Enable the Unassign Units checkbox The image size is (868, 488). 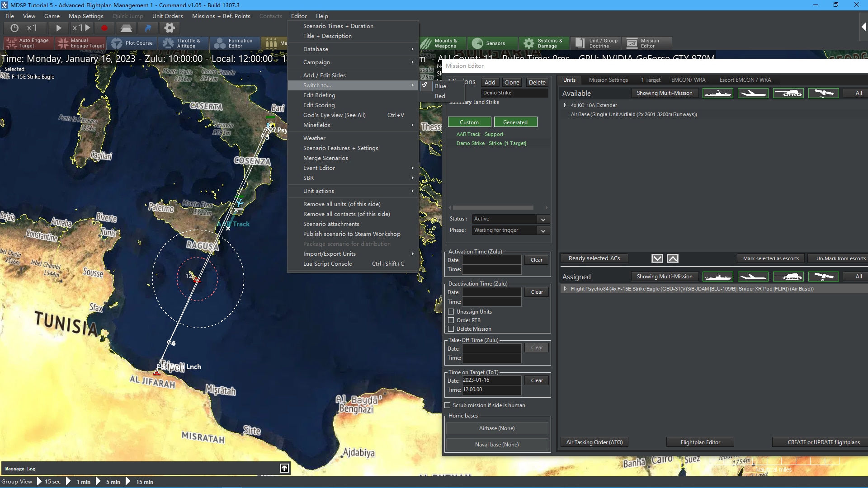[x=451, y=312]
